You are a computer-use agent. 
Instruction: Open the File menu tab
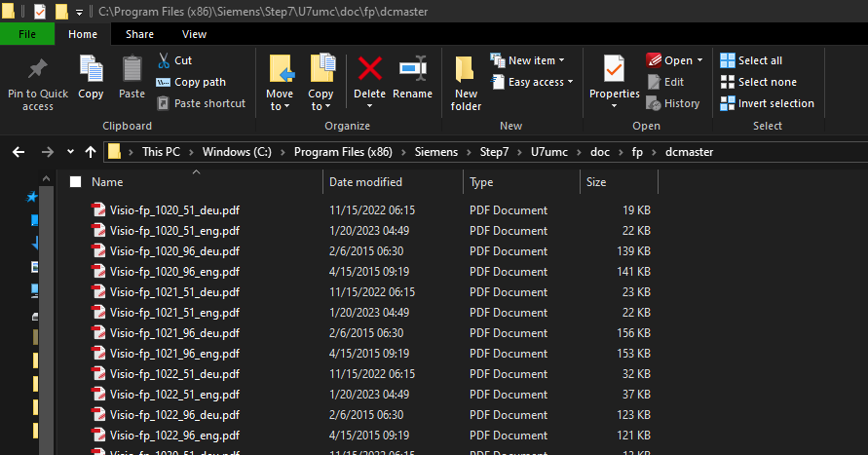tap(27, 34)
